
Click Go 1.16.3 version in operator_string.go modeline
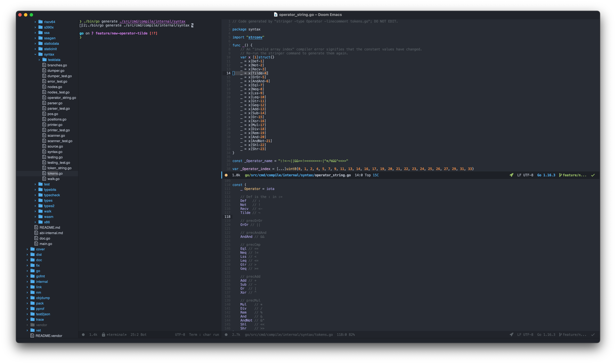pos(546,175)
